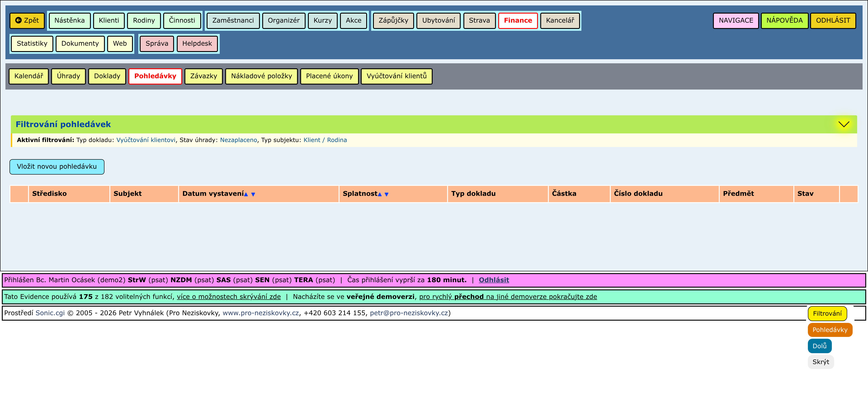Screen dimensions: 868x407
Task: Sort Datum vystavení descending with down arrow
Action: pos(253,194)
